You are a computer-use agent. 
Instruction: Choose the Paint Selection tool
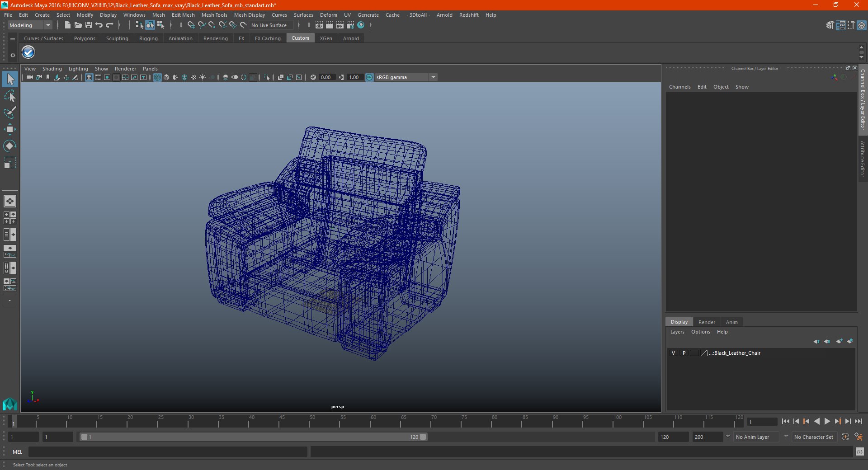[x=10, y=113]
